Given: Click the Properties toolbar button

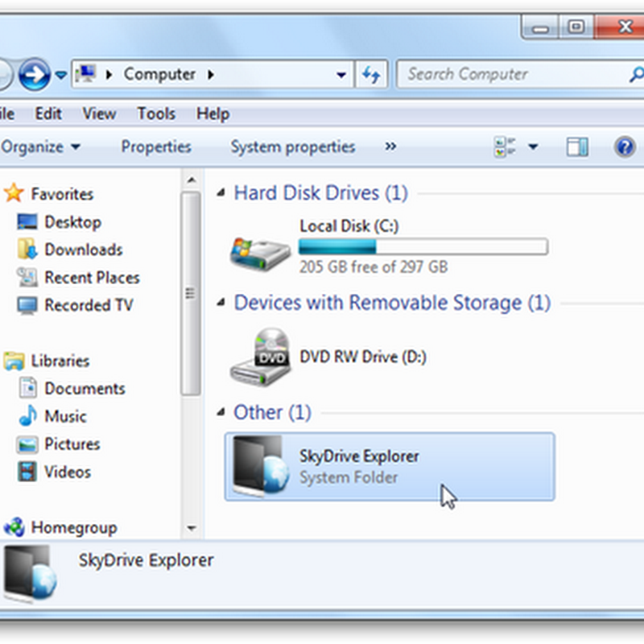Looking at the screenshot, I should [x=156, y=147].
